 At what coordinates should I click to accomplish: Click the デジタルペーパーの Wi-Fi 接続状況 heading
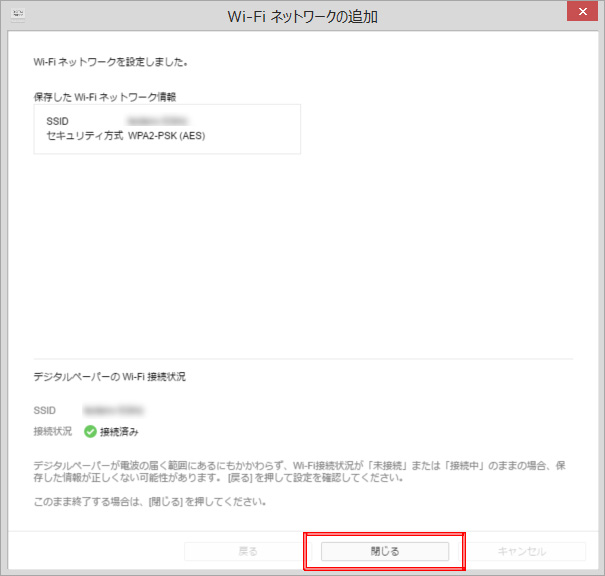(109, 377)
